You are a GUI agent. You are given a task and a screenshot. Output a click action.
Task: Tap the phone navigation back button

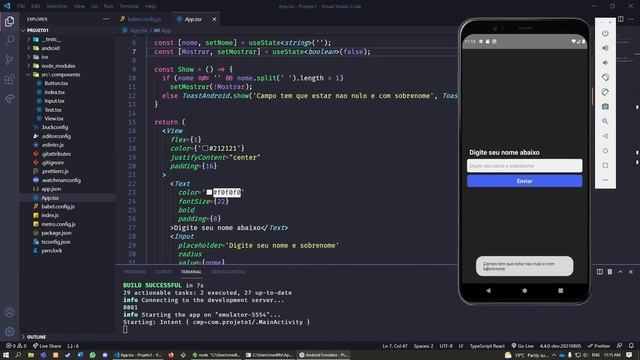click(x=489, y=291)
